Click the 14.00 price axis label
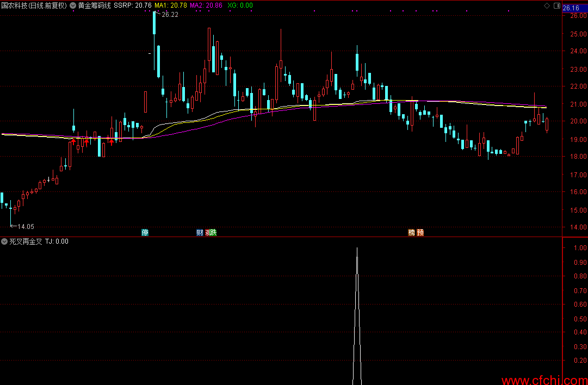 click(578, 227)
